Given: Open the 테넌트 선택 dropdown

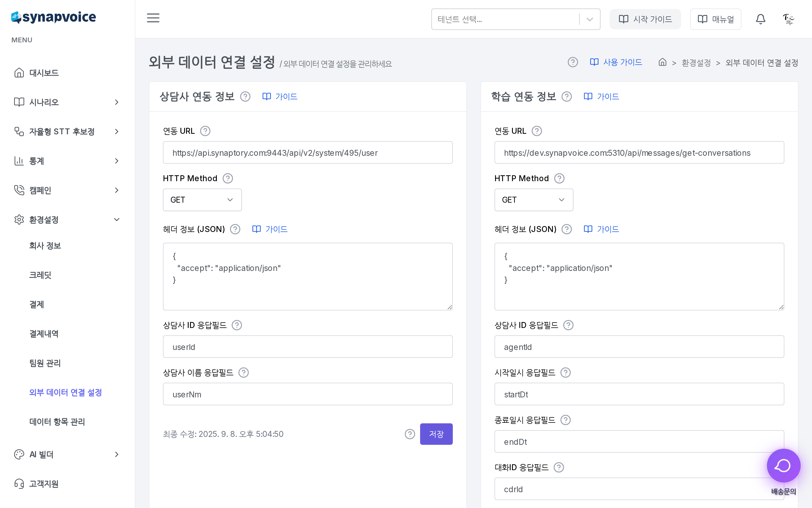Looking at the screenshot, I should point(516,19).
